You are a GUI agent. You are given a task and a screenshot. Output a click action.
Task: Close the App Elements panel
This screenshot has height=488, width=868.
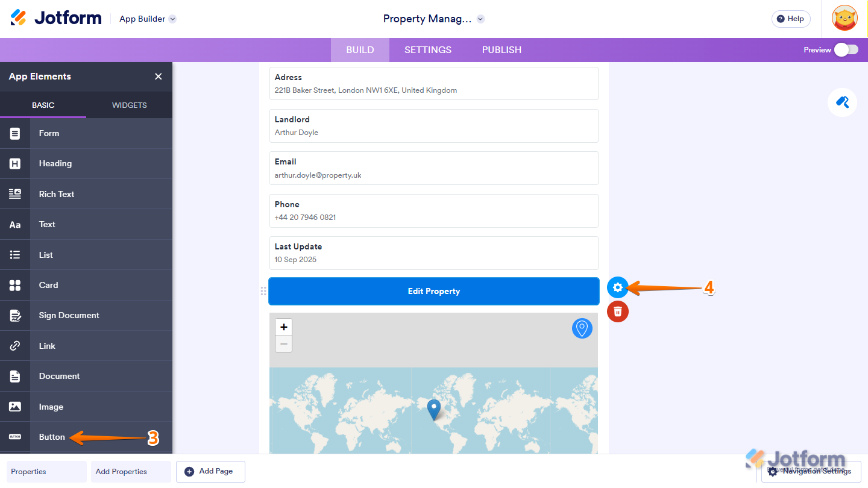(x=158, y=77)
